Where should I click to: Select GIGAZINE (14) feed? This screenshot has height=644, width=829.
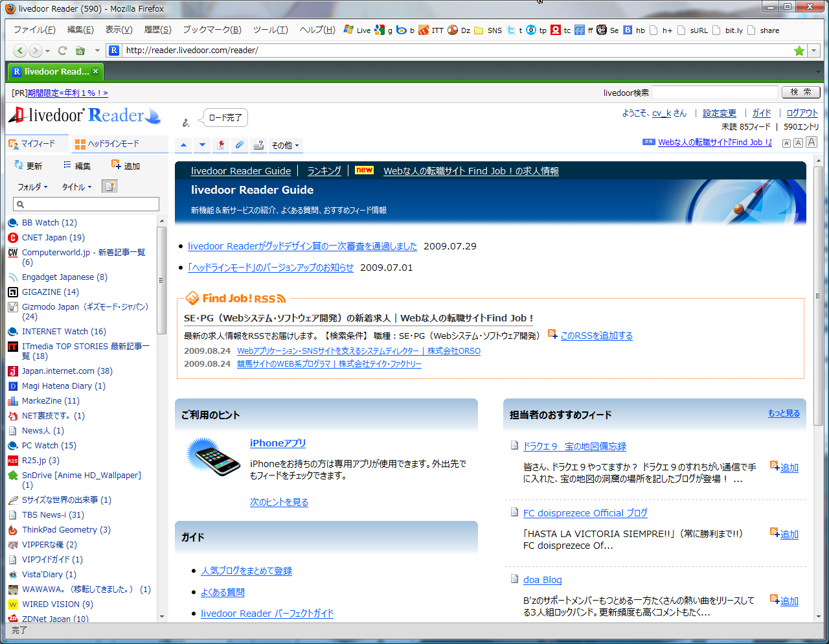pyautogui.click(x=51, y=292)
